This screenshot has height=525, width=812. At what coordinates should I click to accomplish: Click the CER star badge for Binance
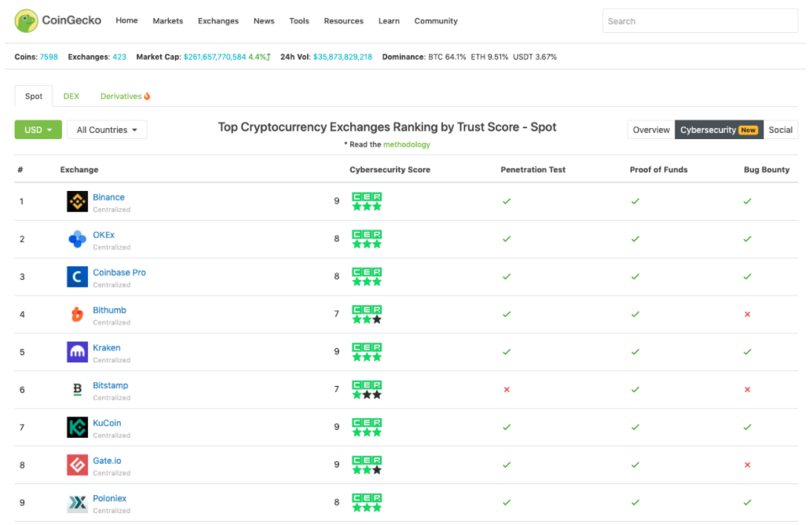tap(367, 201)
